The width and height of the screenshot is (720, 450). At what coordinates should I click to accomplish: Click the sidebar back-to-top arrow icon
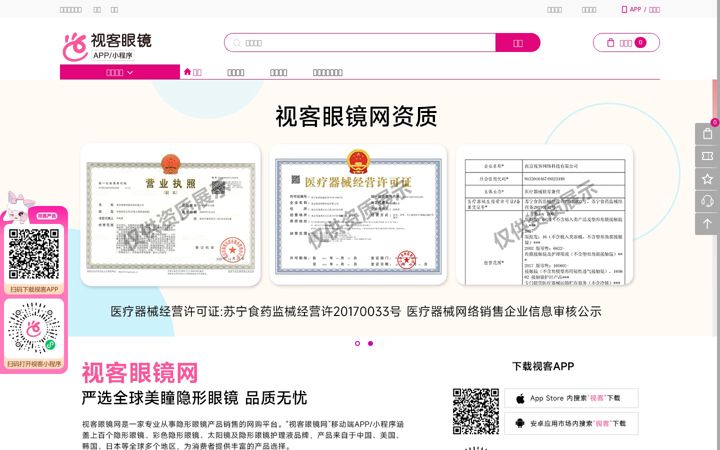click(707, 224)
